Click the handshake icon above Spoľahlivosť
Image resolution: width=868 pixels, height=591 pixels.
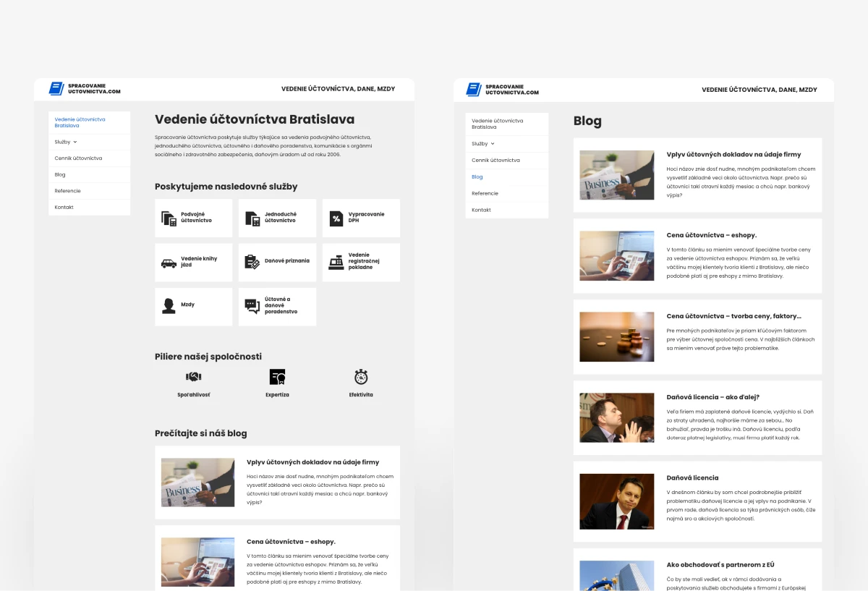193,376
